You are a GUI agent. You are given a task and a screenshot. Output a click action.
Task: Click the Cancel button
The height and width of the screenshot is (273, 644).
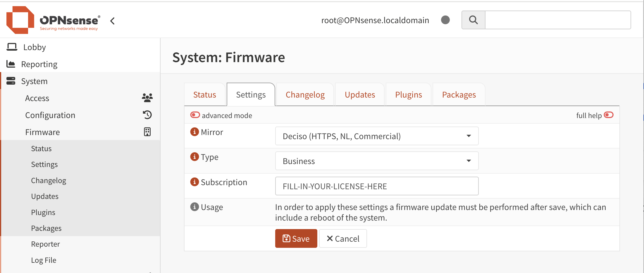pyautogui.click(x=343, y=238)
